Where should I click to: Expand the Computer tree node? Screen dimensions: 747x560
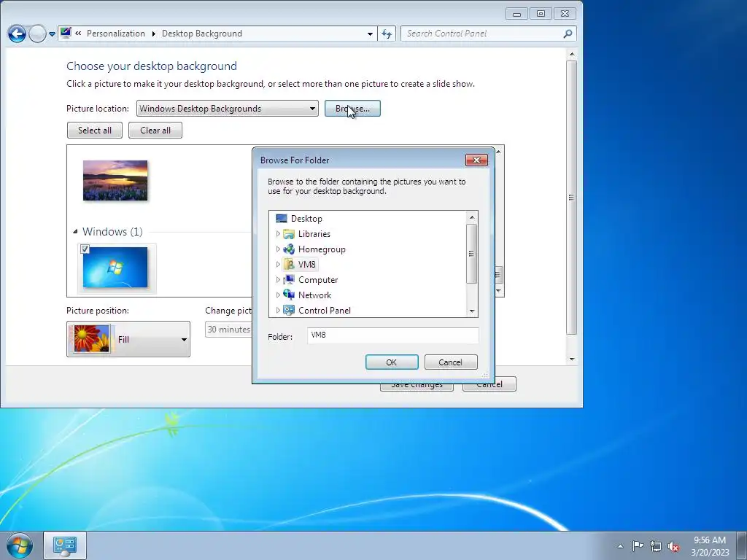pos(278,279)
